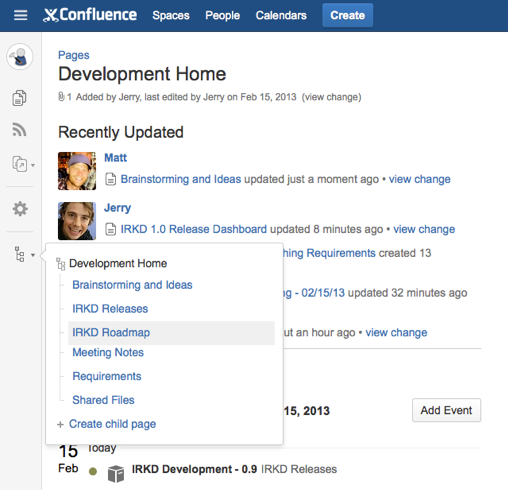Open Brainstorming and Ideas in Recently Updated
The width and height of the screenshot is (508, 490).
(181, 179)
